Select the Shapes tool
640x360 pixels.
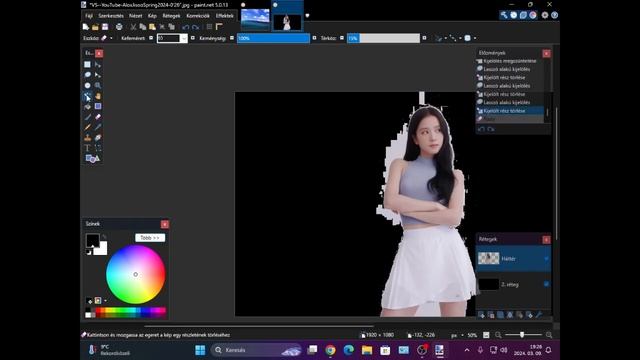[92, 159]
